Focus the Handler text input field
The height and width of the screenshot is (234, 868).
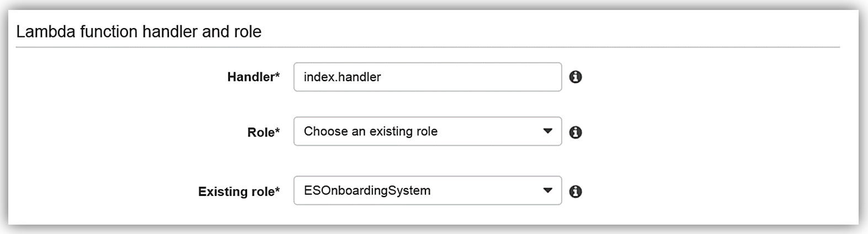[x=428, y=77]
